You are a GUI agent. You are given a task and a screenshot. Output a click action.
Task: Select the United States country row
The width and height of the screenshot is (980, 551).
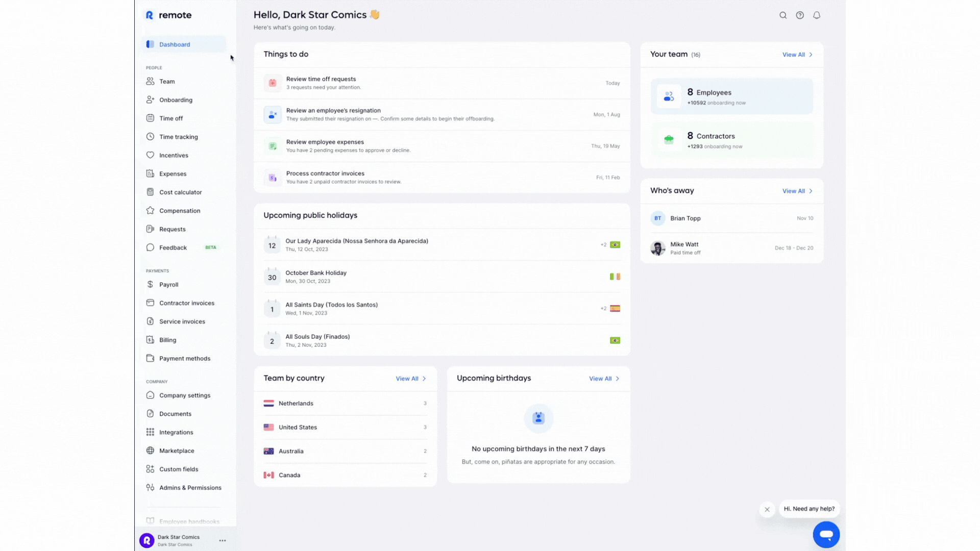tap(345, 427)
